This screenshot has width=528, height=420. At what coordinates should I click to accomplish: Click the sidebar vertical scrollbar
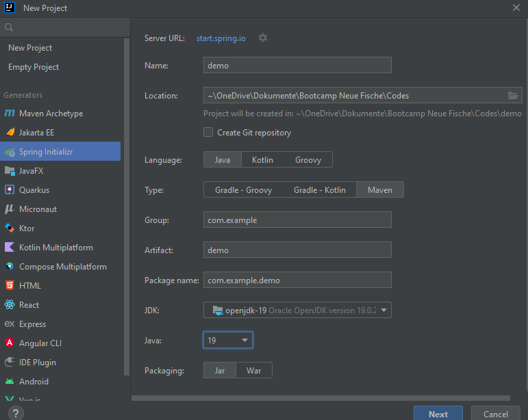[x=127, y=207]
